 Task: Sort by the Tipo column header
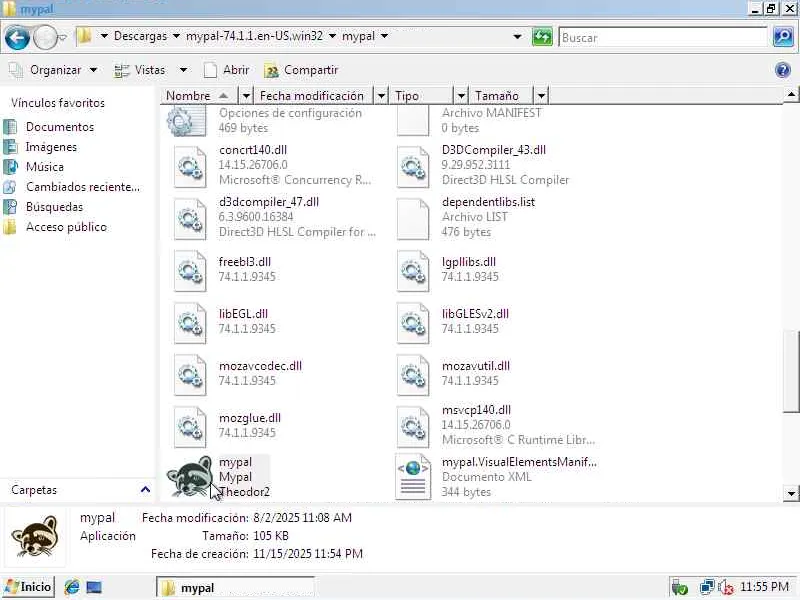421,95
